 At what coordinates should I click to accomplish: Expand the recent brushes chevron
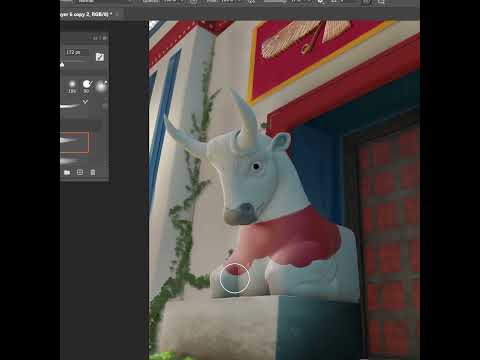point(85,102)
